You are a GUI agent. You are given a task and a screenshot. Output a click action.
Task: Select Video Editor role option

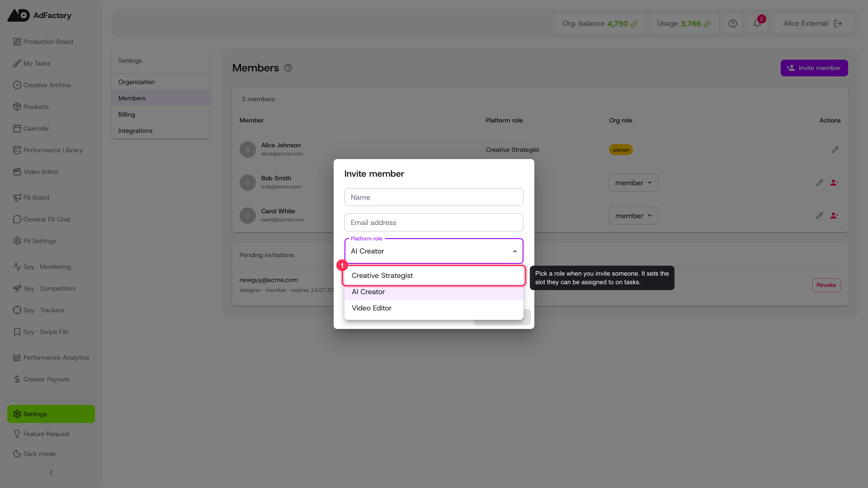[x=434, y=308]
